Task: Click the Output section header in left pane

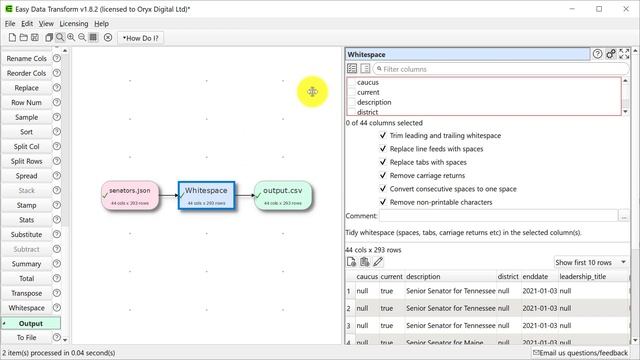Action: tap(31, 323)
